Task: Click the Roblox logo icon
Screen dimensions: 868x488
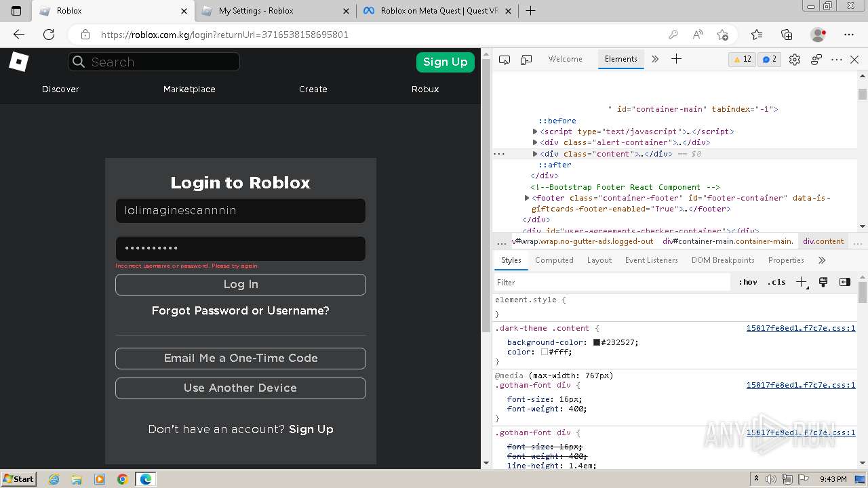Action: click(18, 62)
